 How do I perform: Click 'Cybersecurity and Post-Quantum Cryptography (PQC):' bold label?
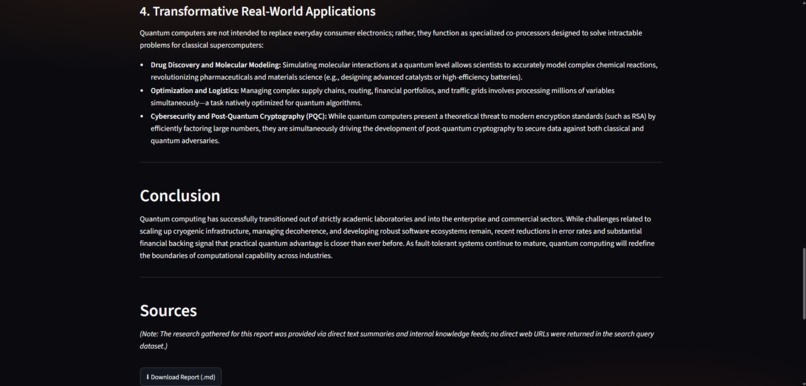pos(239,117)
